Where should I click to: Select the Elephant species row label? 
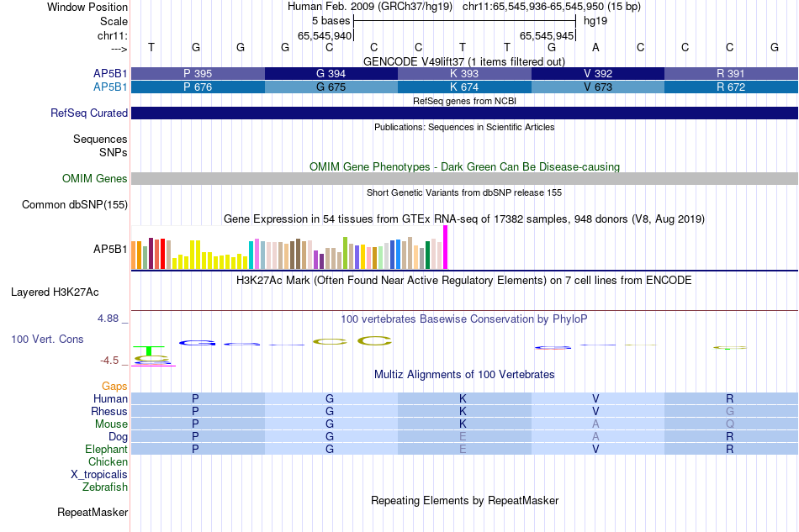(106, 449)
